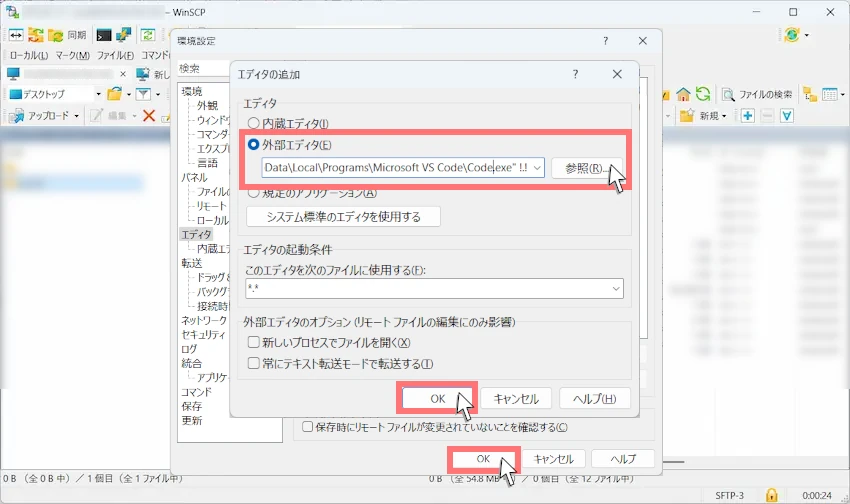Click the ファイルの検索 find files button
The height and width of the screenshot is (504, 850).
pos(758,94)
